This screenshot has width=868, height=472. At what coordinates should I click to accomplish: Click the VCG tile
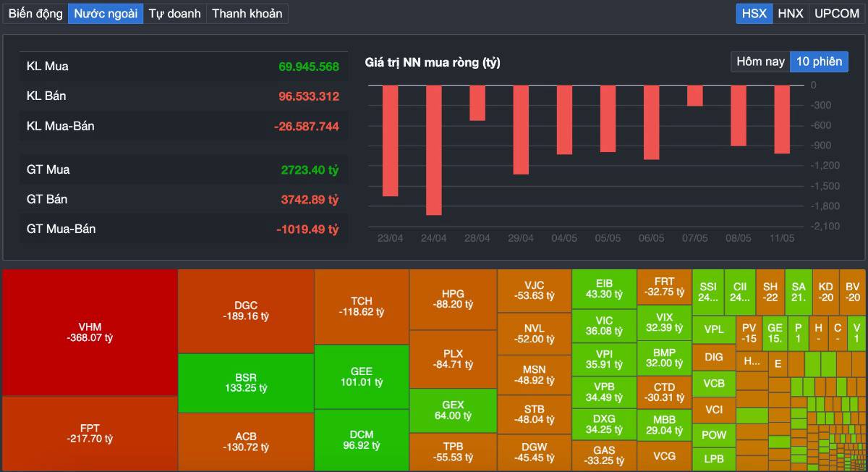coord(664,456)
